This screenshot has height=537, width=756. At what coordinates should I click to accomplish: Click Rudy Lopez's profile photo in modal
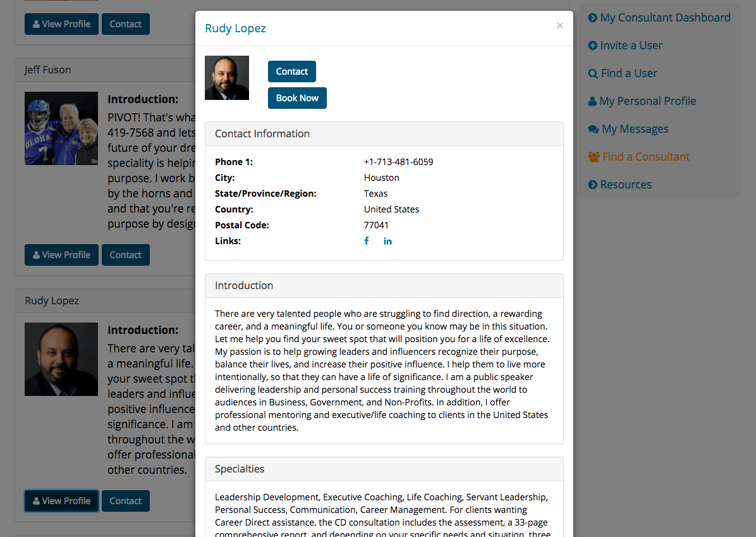[227, 78]
